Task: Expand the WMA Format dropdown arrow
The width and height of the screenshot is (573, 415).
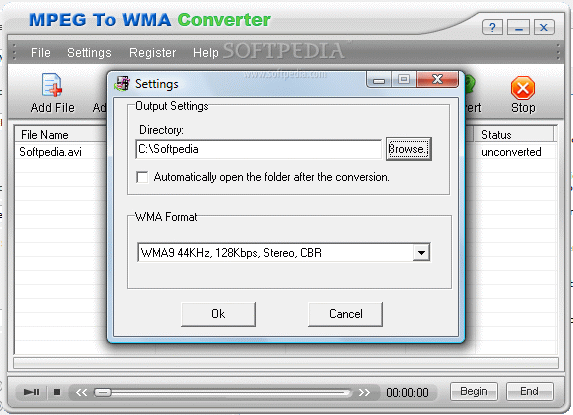Action: point(421,252)
